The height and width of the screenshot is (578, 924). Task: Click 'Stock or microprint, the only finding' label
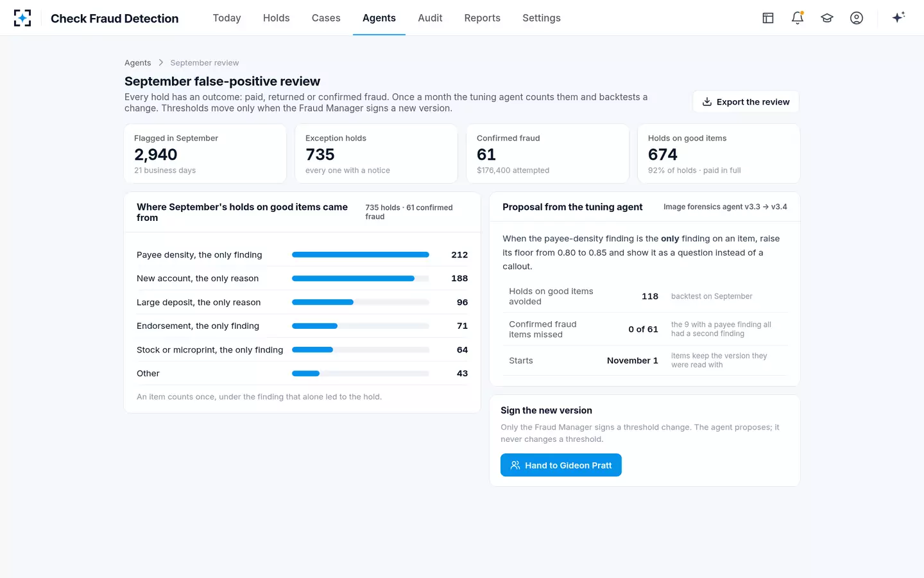pos(210,349)
